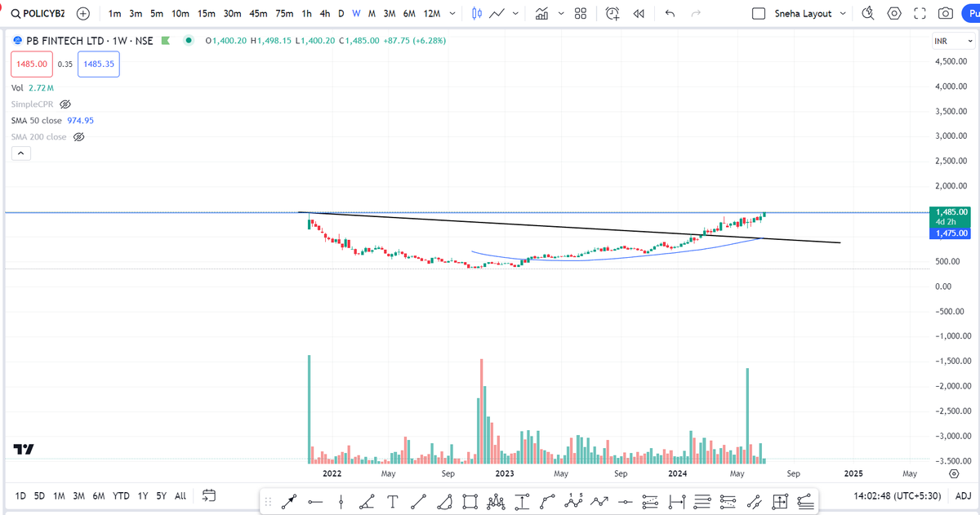Screen dimensions: 980x515
Task: Show the hidden SimpleCPR indicator
Action: 66,104
